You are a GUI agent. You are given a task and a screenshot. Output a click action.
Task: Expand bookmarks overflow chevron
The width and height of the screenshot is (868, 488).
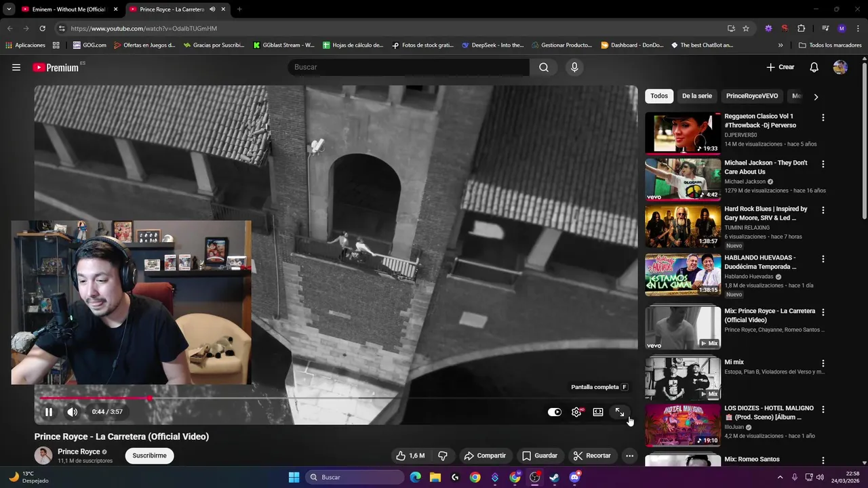click(x=781, y=45)
